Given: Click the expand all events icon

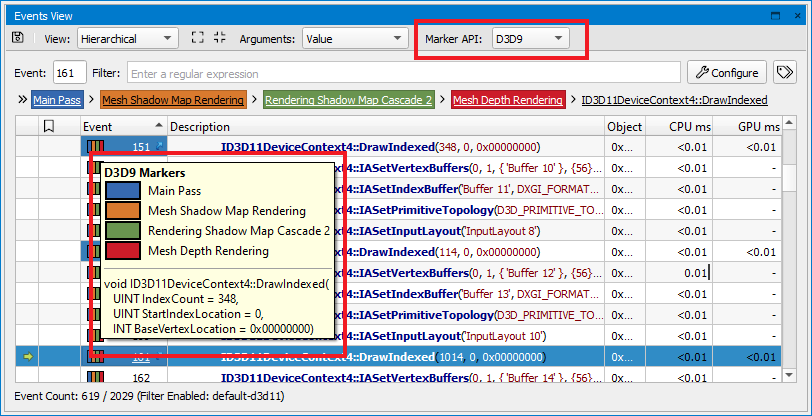Looking at the screenshot, I should click(x=197, y=39).
